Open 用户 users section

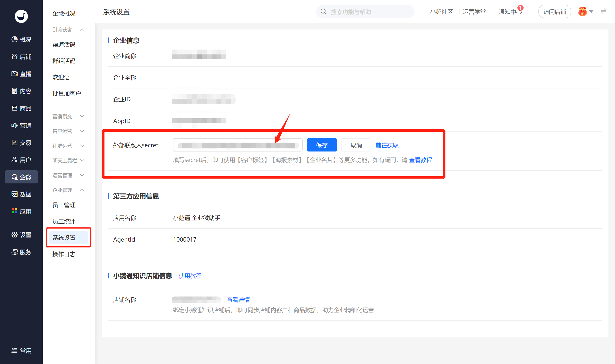[21, 160]
